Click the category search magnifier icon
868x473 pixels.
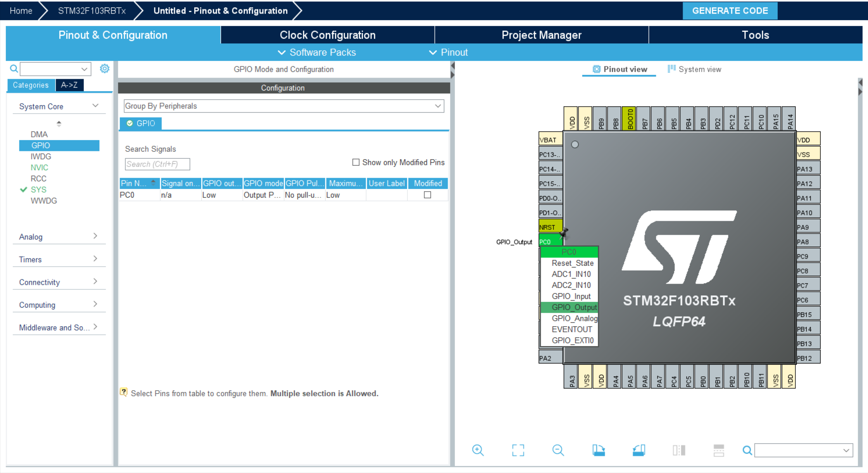[14, 69]
